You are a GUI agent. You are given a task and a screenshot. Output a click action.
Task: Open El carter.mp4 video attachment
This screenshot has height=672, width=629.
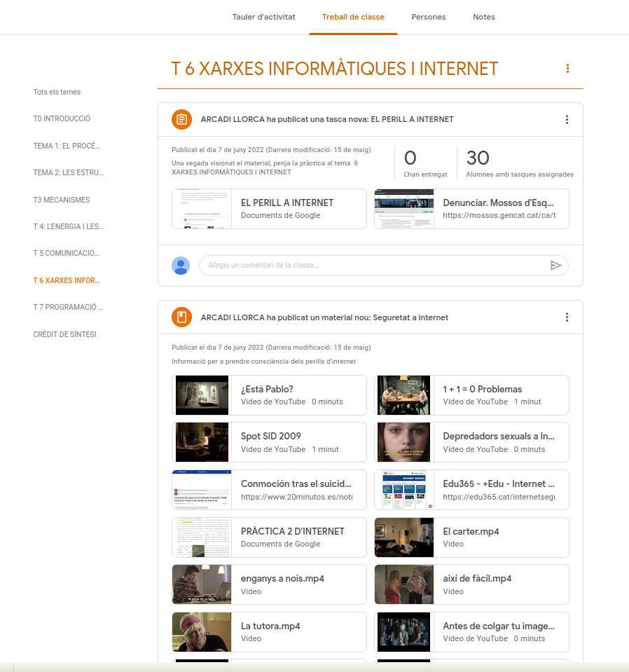(471, 537)
